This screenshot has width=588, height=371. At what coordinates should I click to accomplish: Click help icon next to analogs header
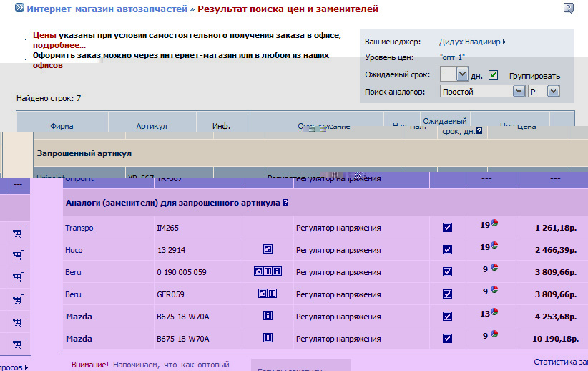pyautogui.click(x=285, y=203)
